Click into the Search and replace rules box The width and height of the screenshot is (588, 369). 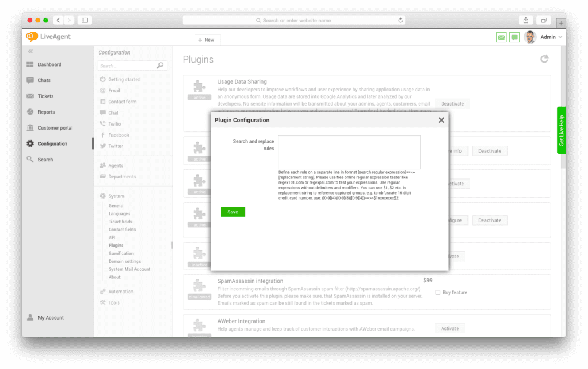pos(349,153)
